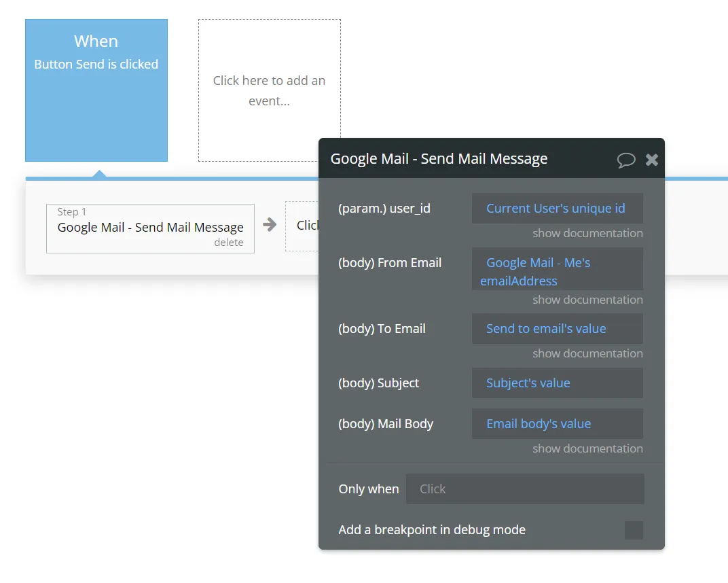Click the Google Mail panel title bar
Viewport: 728px width, 583px height.
492,158
